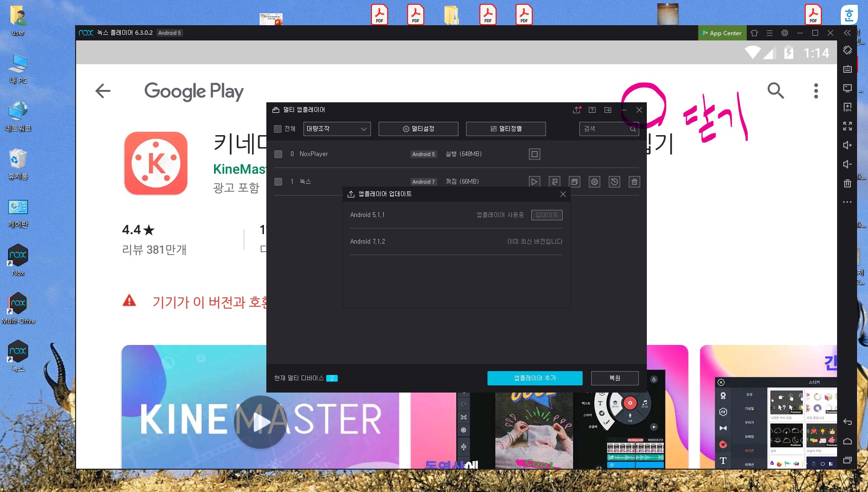Click the rotate screen sidebar icon

coord(848,50)
